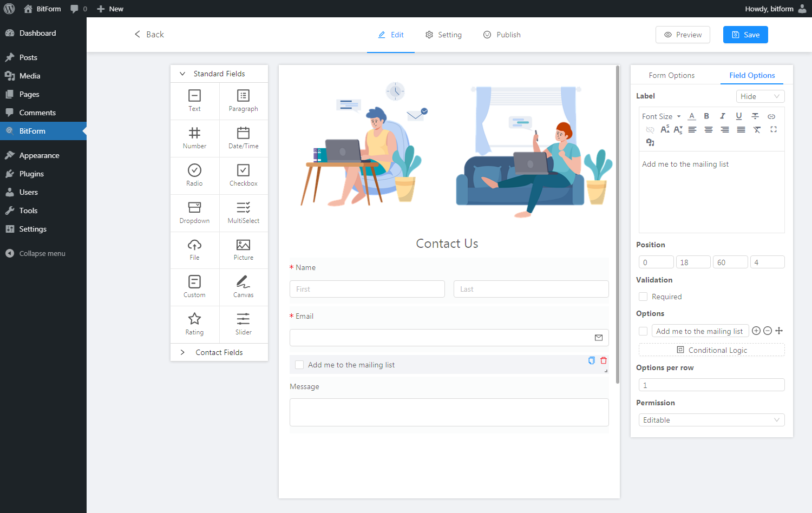Select the Field Options tab
812x513 pixels.
tap(752, 75)
